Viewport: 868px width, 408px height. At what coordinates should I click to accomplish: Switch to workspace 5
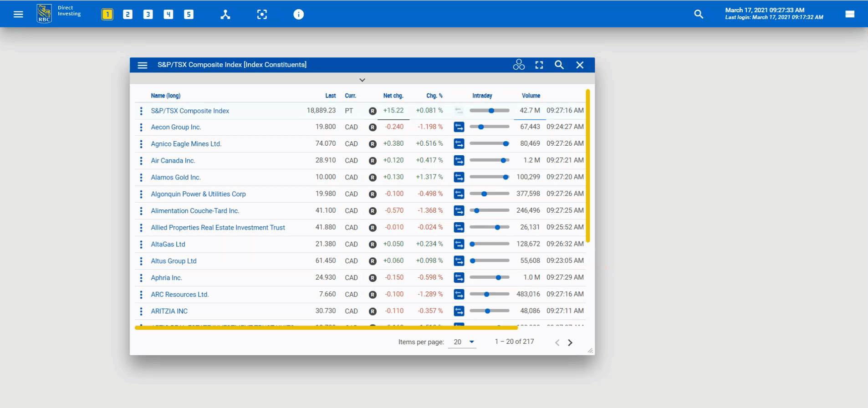coord(189,15)
